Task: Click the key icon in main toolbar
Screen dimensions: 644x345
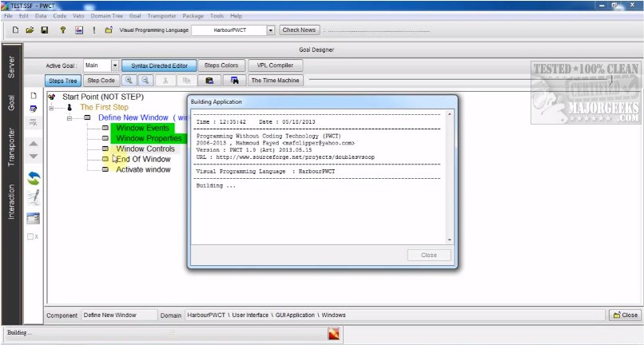Action: [x=63, y=30]
